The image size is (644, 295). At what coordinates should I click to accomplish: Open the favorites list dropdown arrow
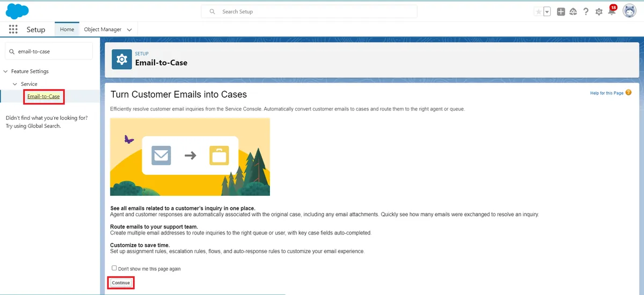547,12
